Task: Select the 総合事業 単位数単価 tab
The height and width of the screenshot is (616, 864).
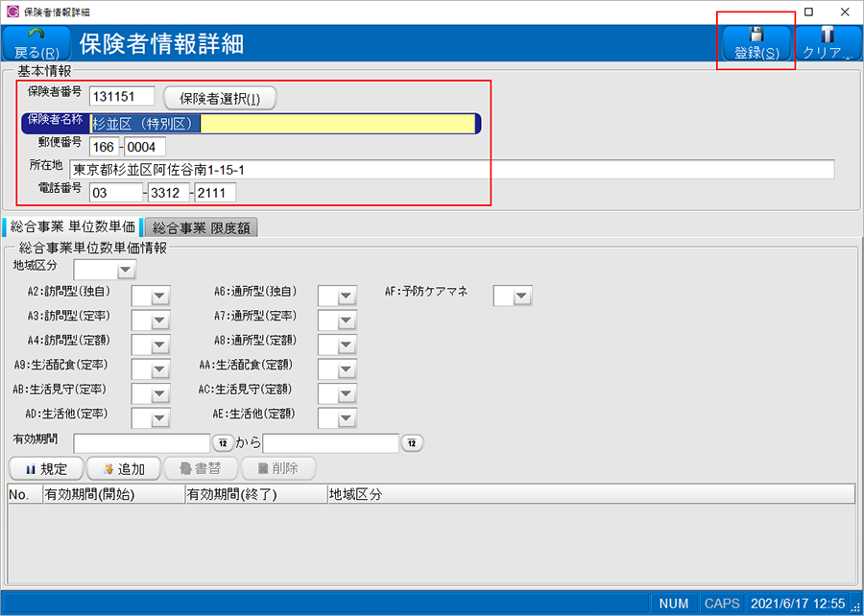Action: 72,227
